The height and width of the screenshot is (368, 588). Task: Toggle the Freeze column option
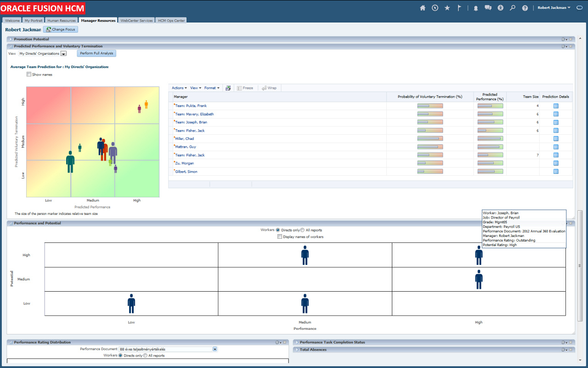click(x=245, y=88)
